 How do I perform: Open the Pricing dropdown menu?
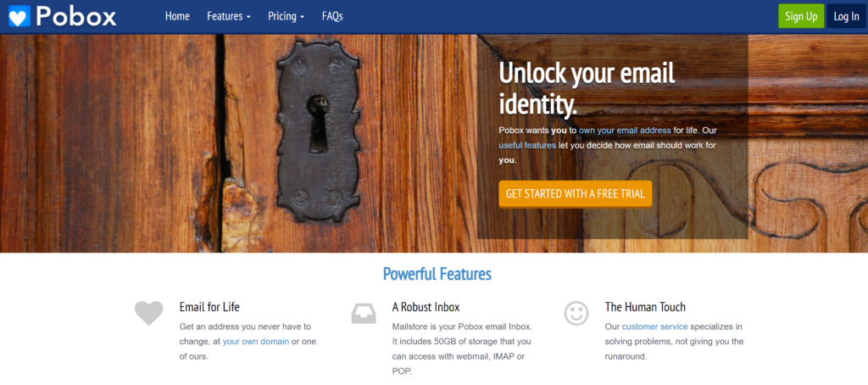[x=287, y=17]
